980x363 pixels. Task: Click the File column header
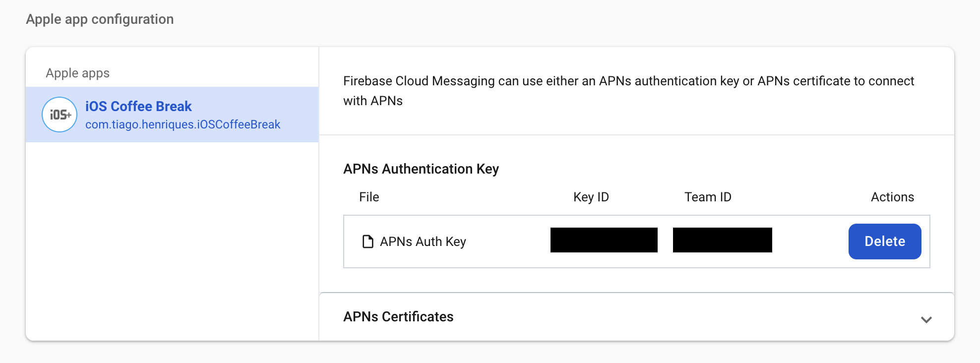369,197
